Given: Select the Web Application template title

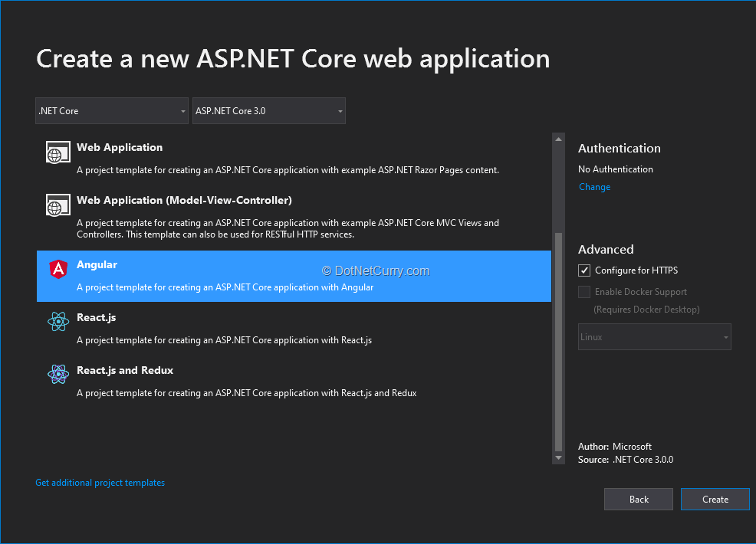Looking at the screenshot, I should click(x=120, y=147).
